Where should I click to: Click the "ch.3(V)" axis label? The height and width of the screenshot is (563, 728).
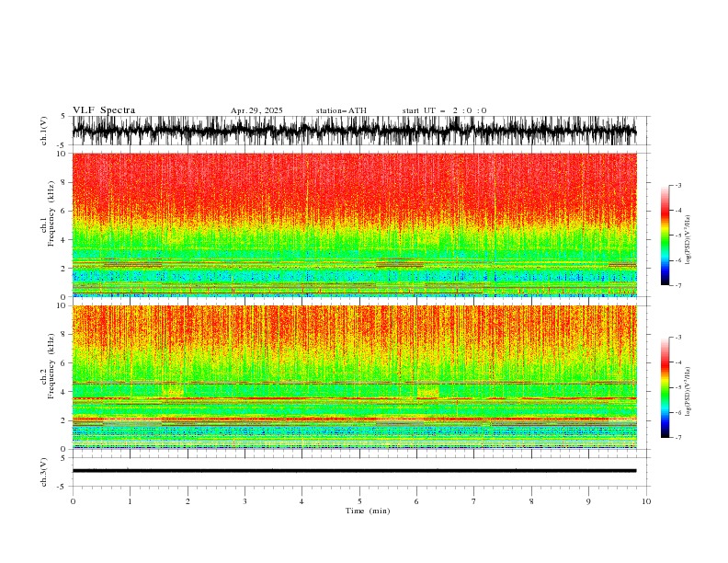[x=44, y=472]
